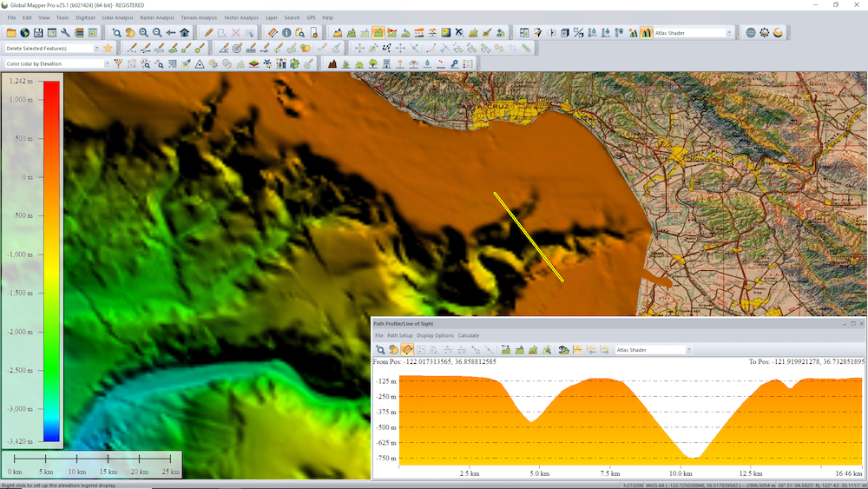Open Calculate menu in Path Profile window
This screenshot has width=868, height=489.
tap(469, 335)
